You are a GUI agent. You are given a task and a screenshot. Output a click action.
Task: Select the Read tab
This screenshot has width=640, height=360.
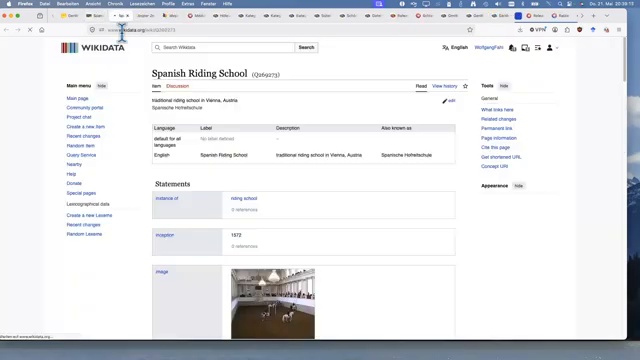pyautogui.click(x=421, y=86)
